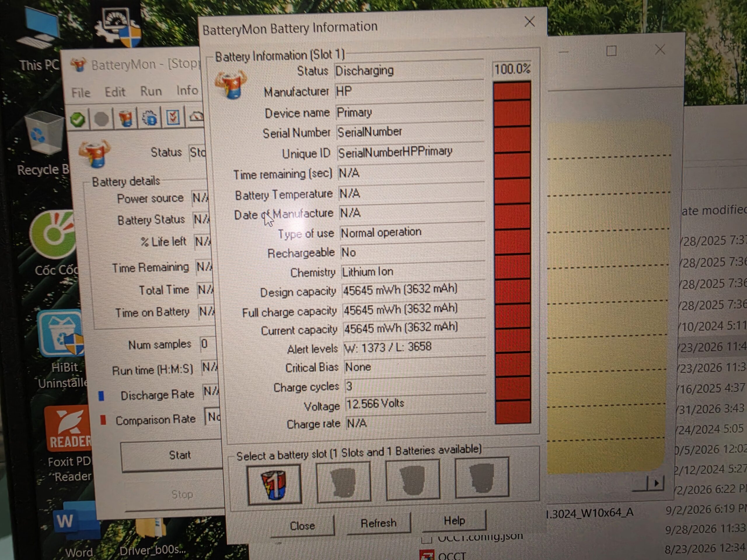Launch Foxit PDF Reader desktop icon

69,444
